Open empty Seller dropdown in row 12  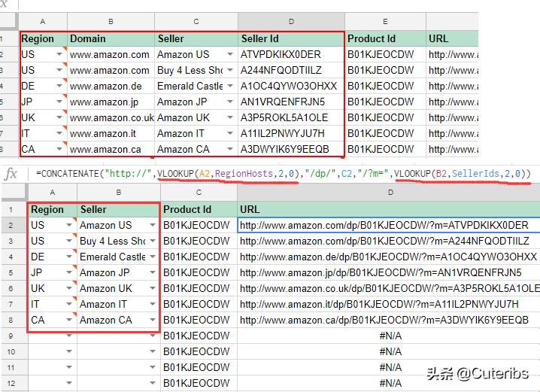tap(153, 383)
